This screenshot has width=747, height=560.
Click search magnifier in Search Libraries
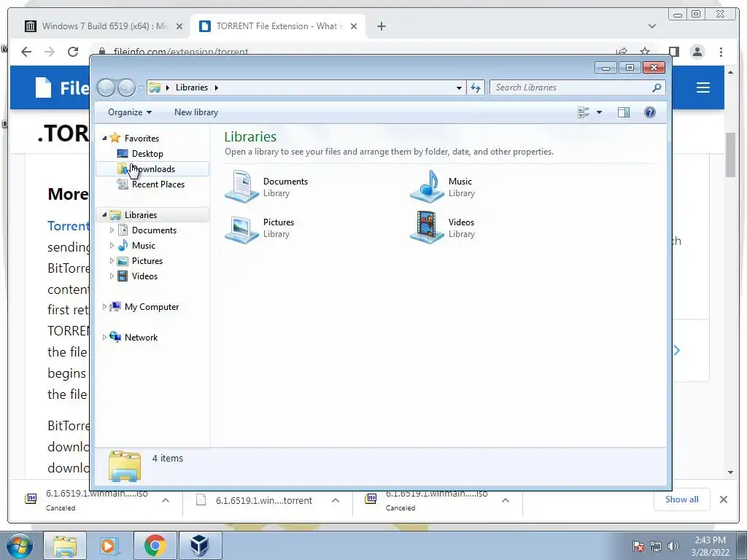[x=657, y=87]
